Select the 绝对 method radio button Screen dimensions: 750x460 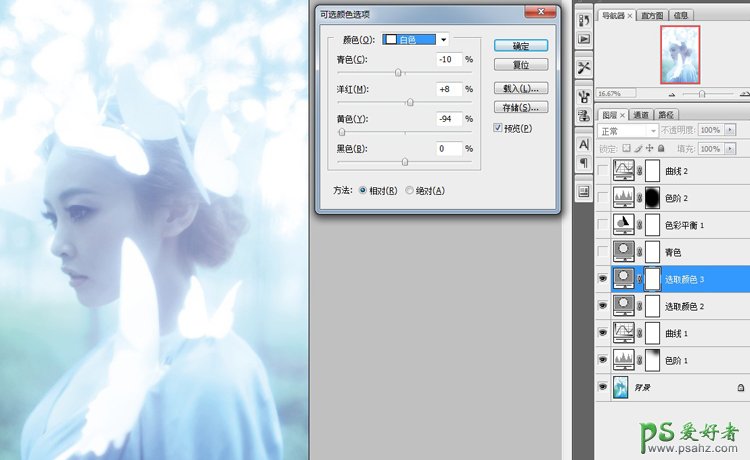410,190
